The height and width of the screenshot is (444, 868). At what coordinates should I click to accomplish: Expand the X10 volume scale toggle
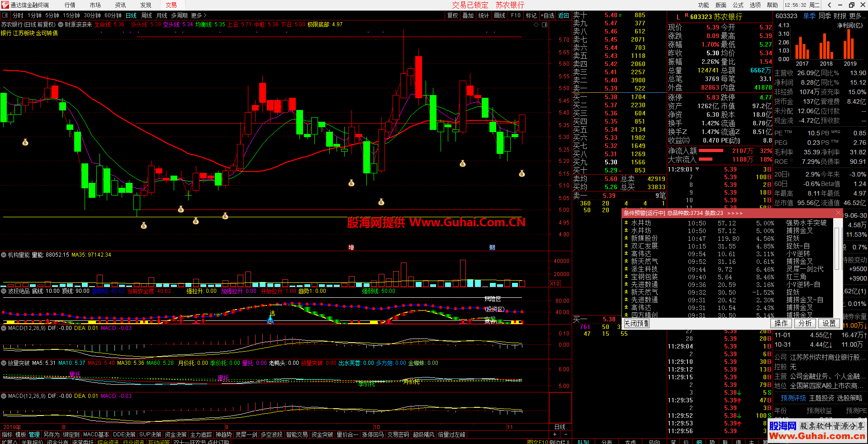tap(555, 284)
